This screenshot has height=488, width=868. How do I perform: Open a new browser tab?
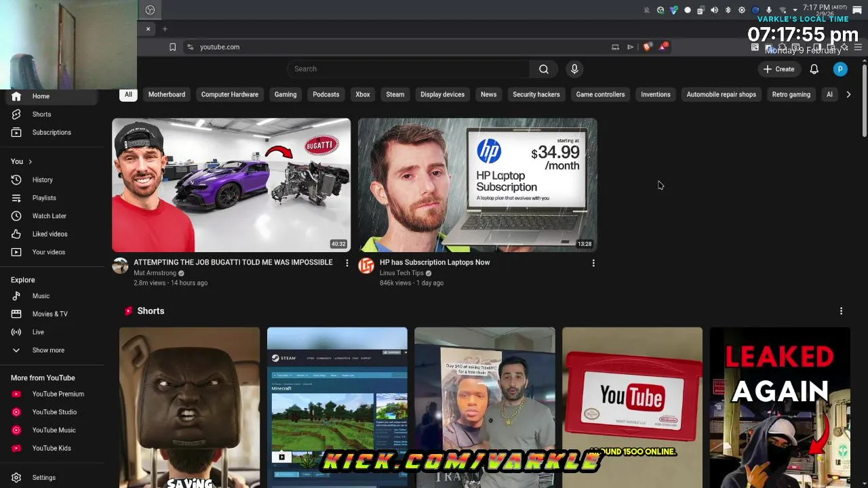tap(165, 29)
